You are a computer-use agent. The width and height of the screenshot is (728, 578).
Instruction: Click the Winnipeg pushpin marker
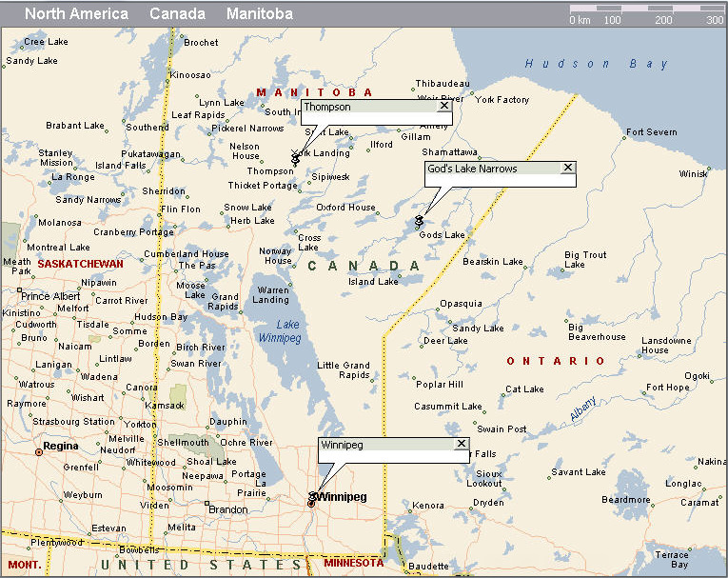(x=312, y=497)
